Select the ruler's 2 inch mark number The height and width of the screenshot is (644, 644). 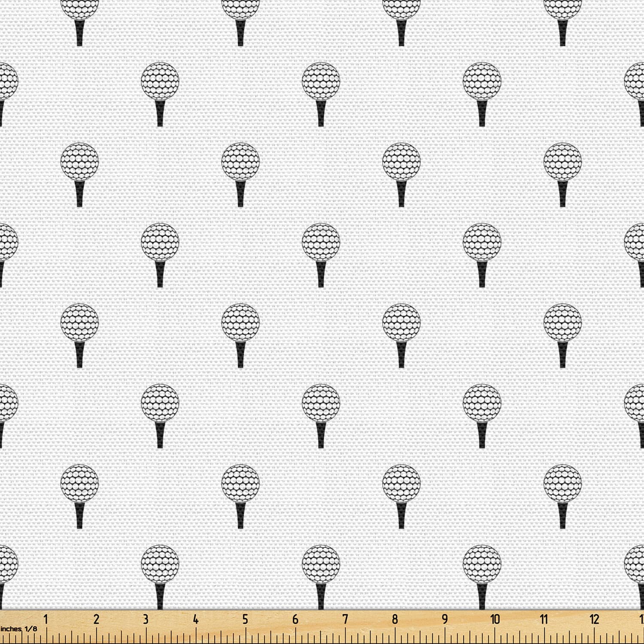[96, 619]
